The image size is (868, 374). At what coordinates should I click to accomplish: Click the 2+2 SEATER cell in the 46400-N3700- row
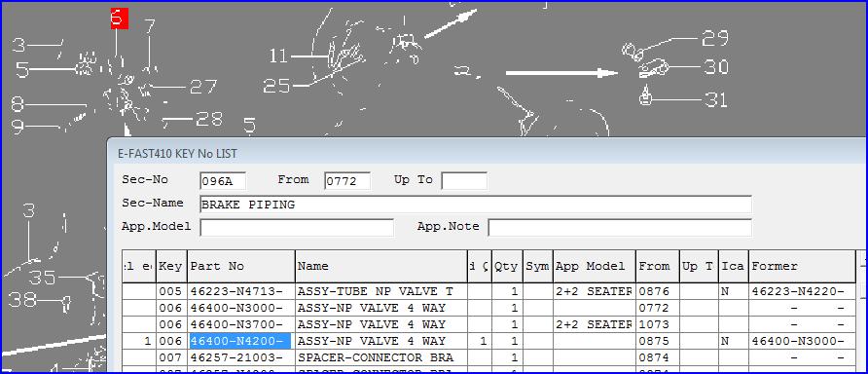594,324
